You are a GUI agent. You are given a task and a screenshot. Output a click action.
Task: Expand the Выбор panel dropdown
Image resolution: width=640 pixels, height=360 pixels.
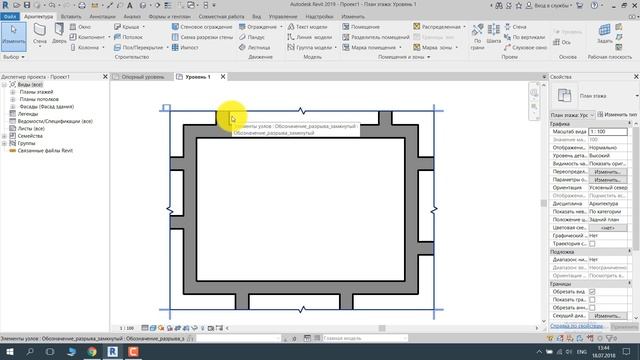point(23,57)
